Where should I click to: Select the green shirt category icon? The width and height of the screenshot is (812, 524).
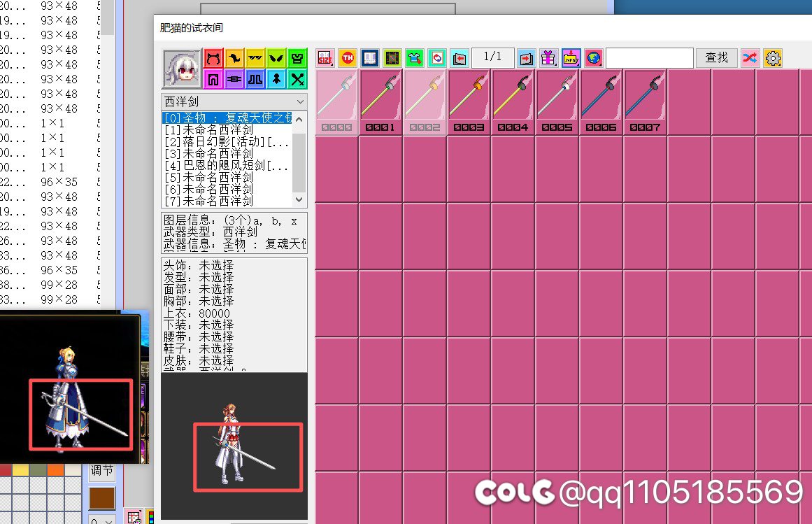(x=297, y=58)
